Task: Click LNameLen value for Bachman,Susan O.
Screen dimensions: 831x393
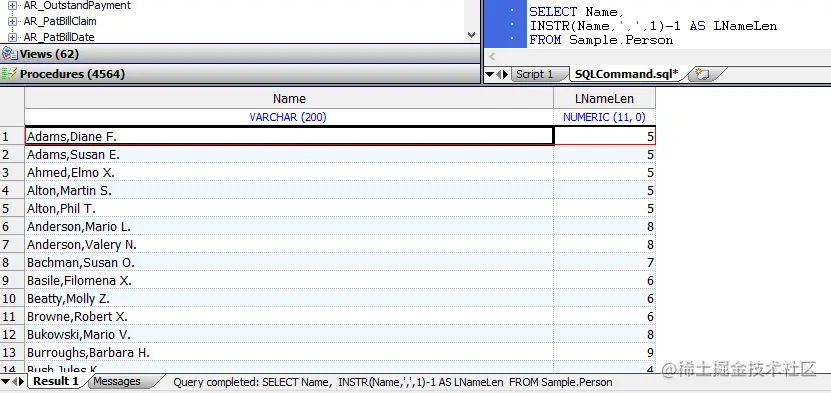Action: click(605, 263)
